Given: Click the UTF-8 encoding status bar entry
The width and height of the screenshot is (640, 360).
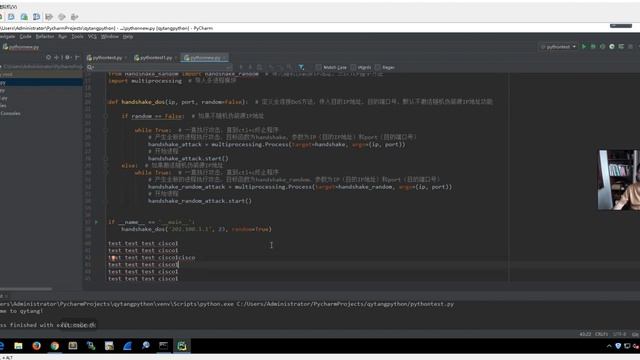Looking at the screenshot, I should (619, 334).
